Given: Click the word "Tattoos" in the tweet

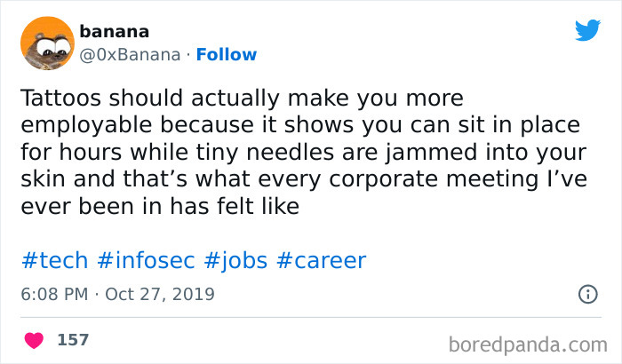Looking at the screenshot, I should coord(59,97).
